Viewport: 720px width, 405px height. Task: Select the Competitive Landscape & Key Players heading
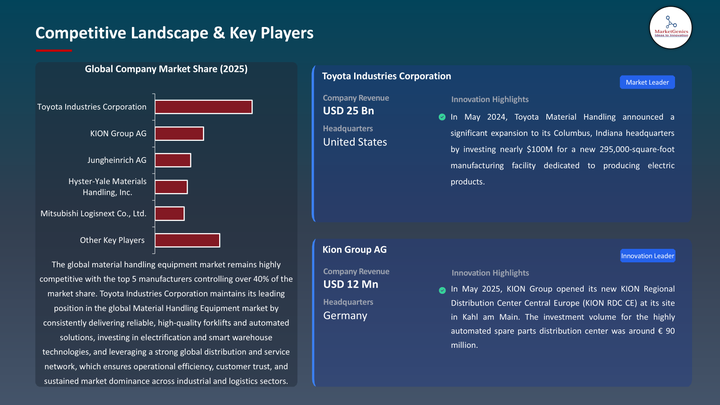(x=174, y=33)
